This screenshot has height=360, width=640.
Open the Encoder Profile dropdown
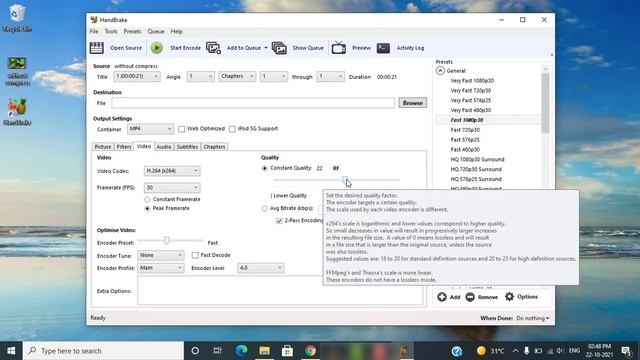pos(161,268)
